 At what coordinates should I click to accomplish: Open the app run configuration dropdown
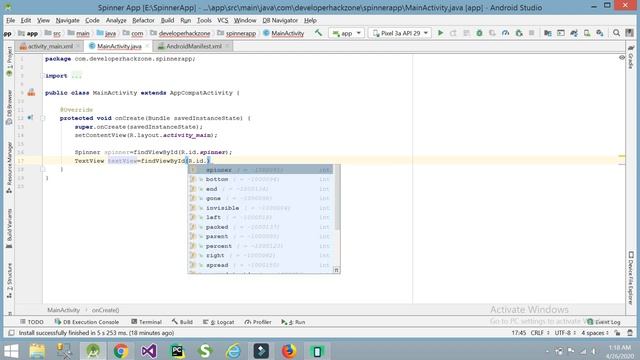click(346, 33)
